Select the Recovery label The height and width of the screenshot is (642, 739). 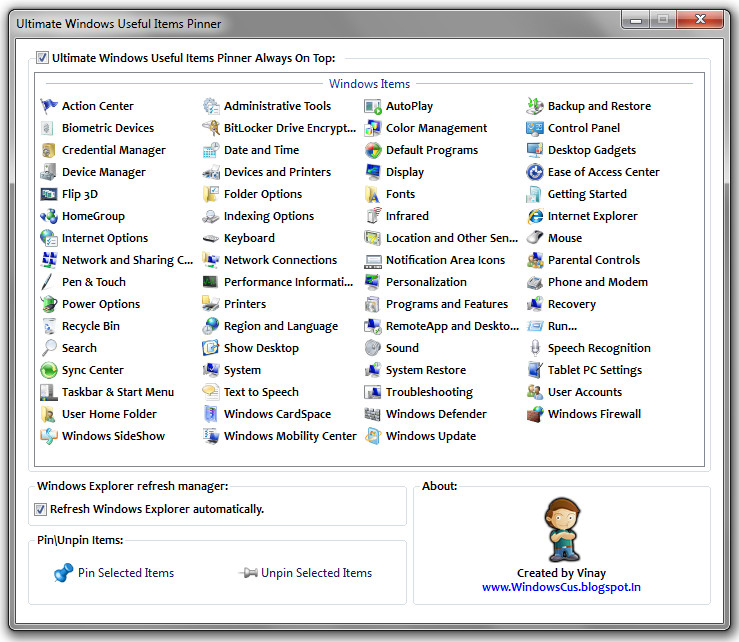572,304
